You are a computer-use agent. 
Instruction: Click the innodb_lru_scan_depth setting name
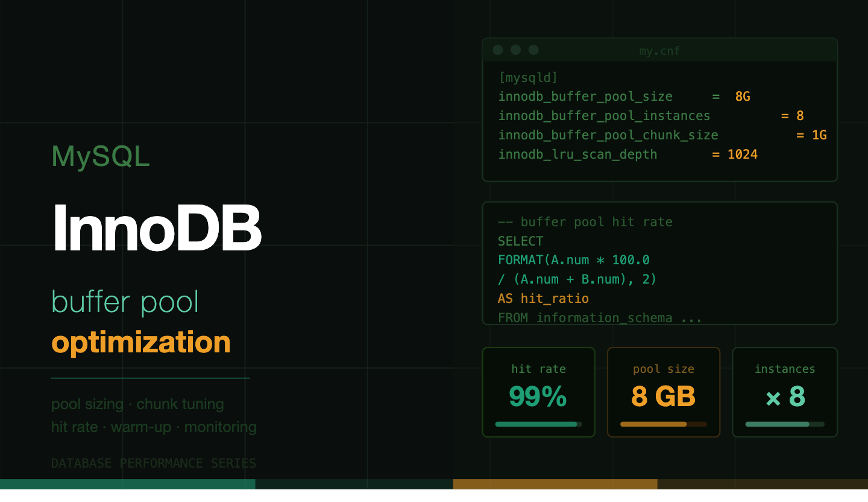577,154
